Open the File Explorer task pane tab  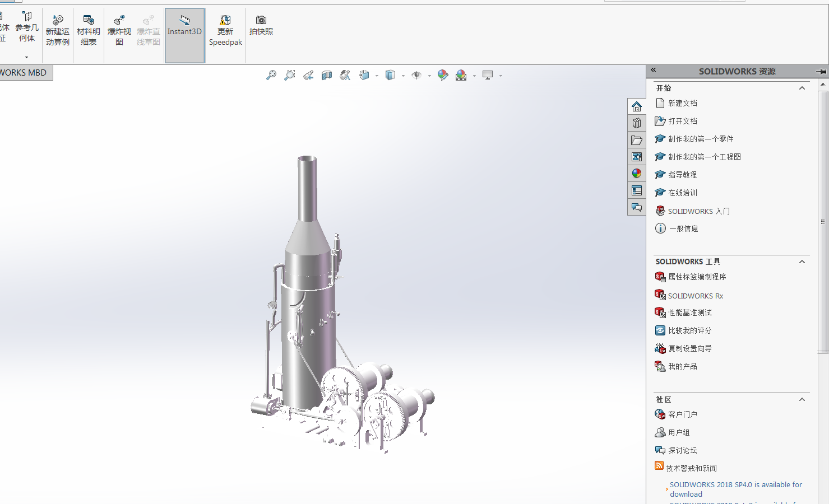pos(637,140)
